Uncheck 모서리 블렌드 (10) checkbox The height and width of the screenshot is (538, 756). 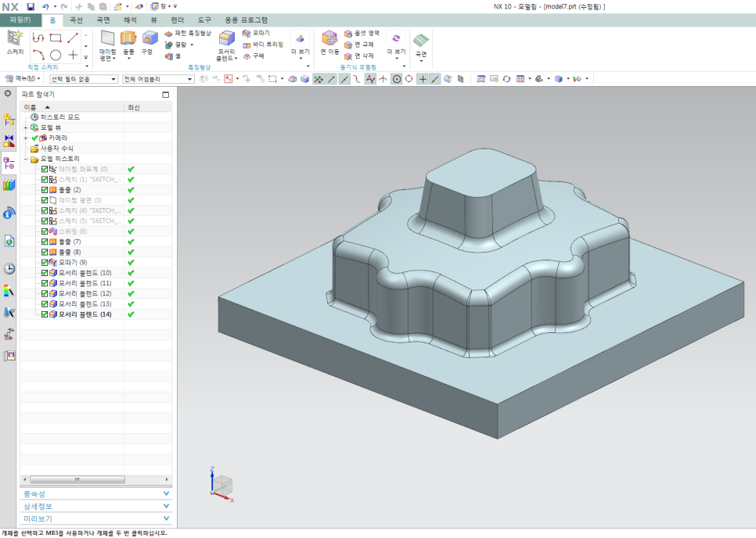click(x=45, y=273)
